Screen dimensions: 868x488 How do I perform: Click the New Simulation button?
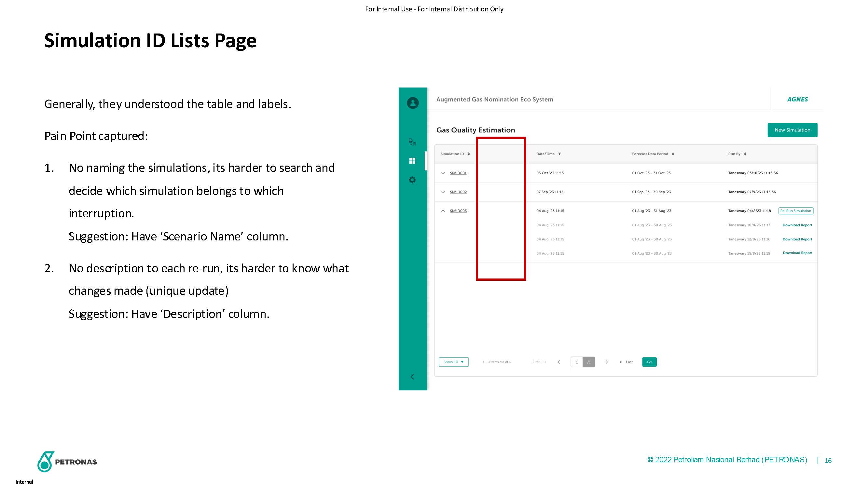792,130
